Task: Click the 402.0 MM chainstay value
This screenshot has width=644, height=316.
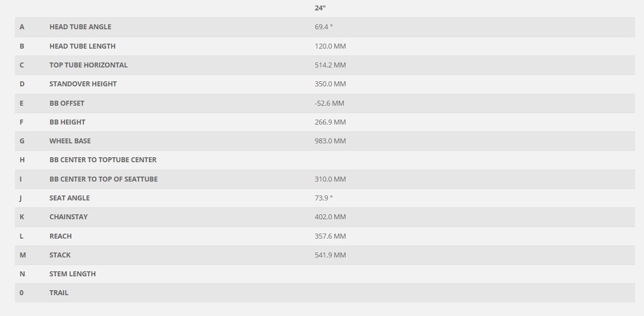Action: point(330,217)
